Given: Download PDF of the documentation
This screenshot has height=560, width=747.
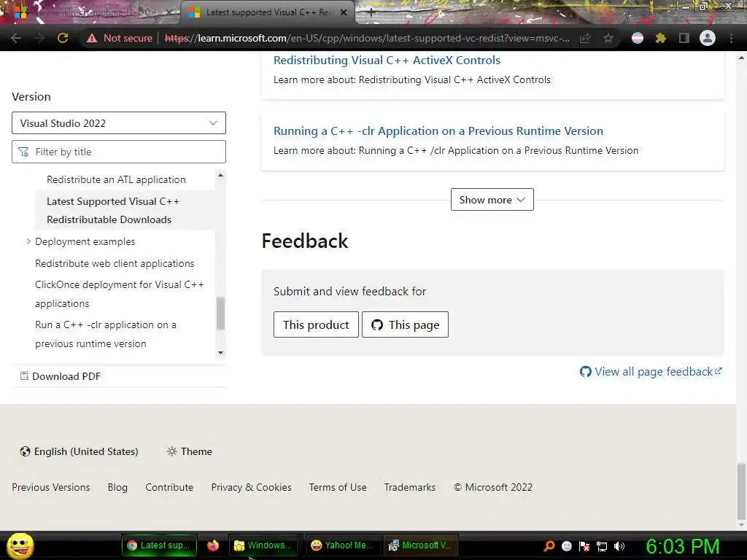Looking at the screenshot, I should [61, 376].
